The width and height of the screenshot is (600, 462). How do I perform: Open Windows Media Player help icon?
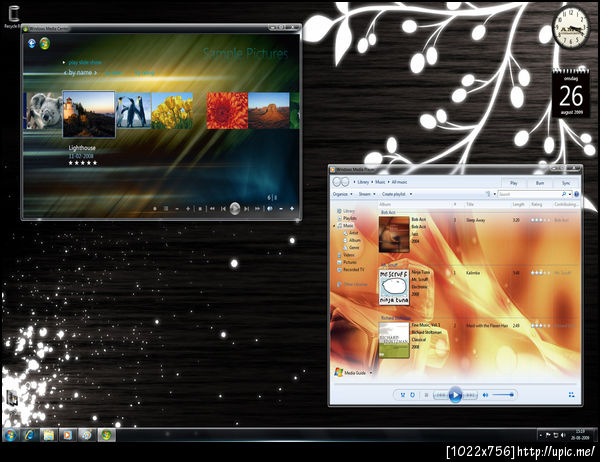pyautogui.click(x=576, y=194)
